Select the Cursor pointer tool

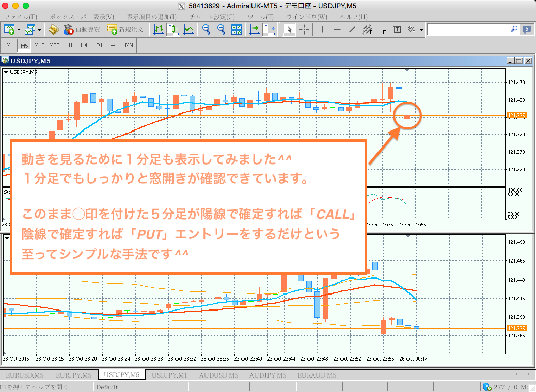pos(289,29)
